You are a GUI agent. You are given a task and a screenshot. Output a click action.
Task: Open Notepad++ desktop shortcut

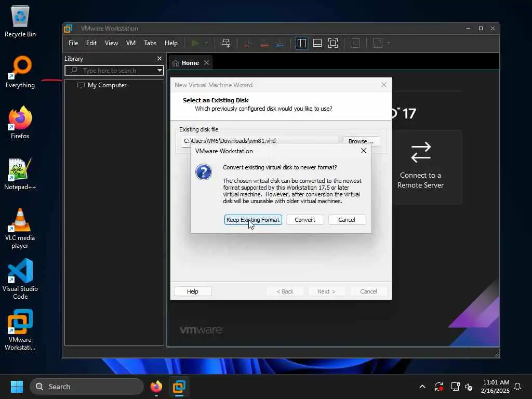[20, 174]
